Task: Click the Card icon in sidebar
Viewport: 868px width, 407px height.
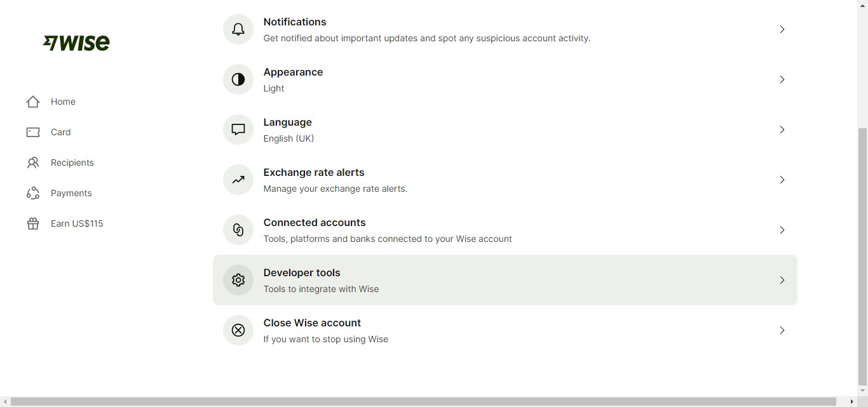Action: coord(32,132)
